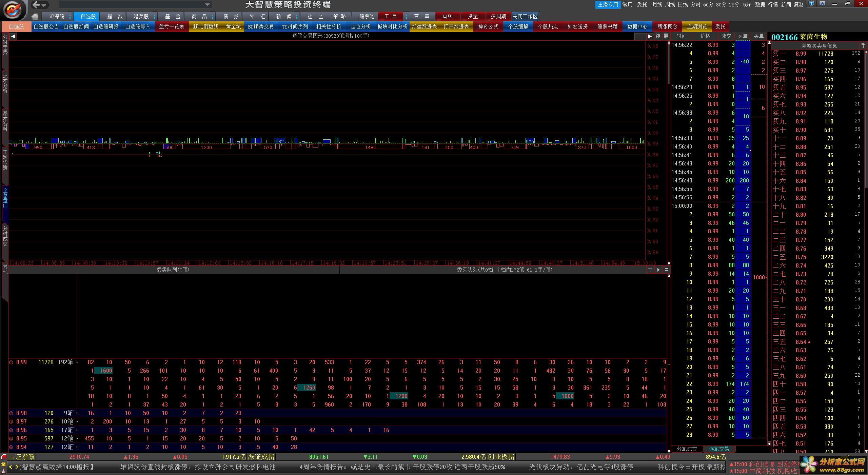Click the blue T monitor icon in title bar
868x475 pixels.
811,4
